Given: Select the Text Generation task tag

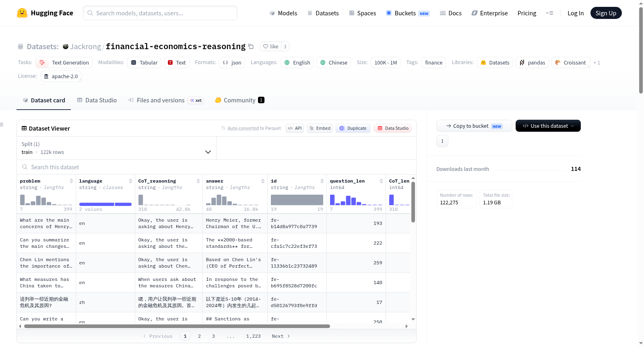Looking at the screenshot, I should (x=64, y=62).
